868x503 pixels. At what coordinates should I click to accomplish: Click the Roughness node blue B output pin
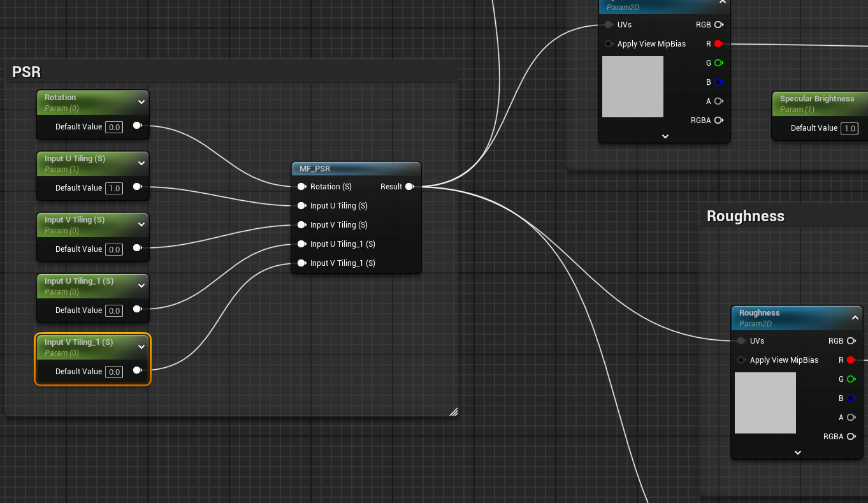pos(851,398)
